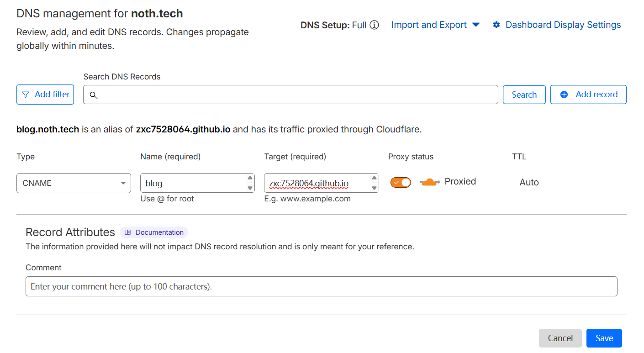Click the plus icon on Add record
Image resolution: width=644 pixels, height=353 pixels.
point(564,95)
